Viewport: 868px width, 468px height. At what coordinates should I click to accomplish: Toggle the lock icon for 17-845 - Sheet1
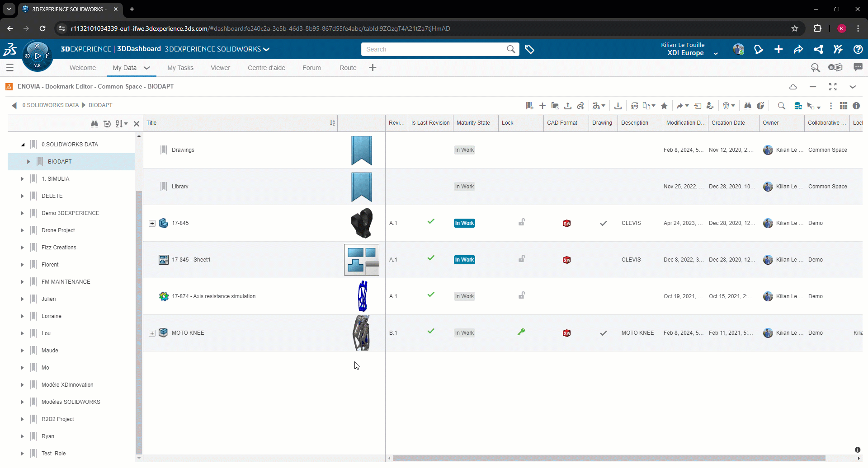(521, 259)
